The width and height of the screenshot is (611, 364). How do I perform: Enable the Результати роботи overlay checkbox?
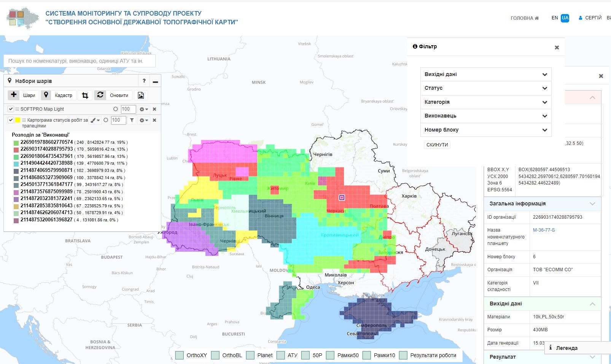coord(403,355)
